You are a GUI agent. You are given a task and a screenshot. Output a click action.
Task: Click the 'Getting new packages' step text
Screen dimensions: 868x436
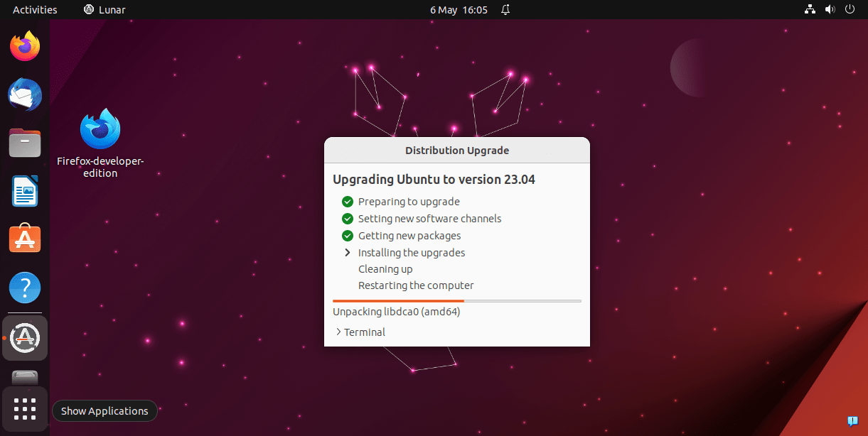tap(409, 236)
